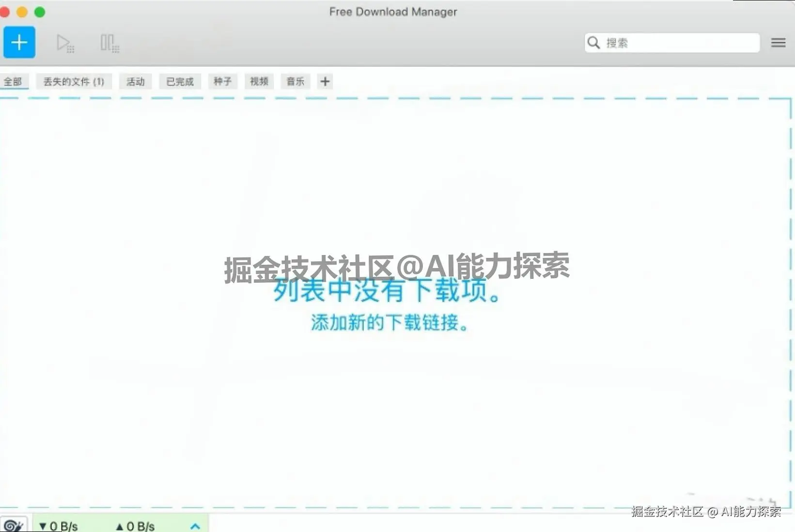795x532 pixels.
Task: Toggle snail speed mode icon
Action: click(x=13, y=525)
